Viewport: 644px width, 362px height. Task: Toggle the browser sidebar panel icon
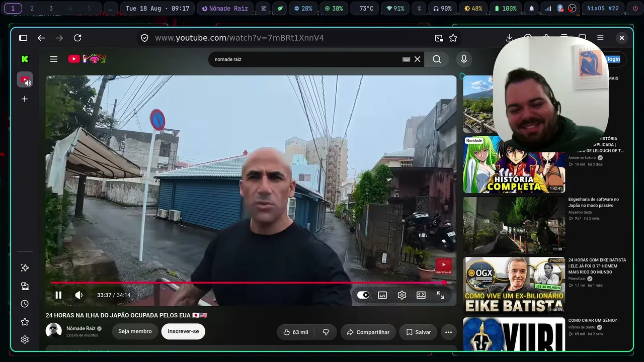23,38
